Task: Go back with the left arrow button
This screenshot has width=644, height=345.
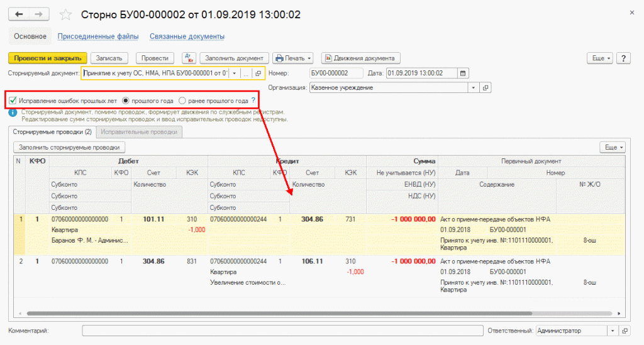Action: 18,14
